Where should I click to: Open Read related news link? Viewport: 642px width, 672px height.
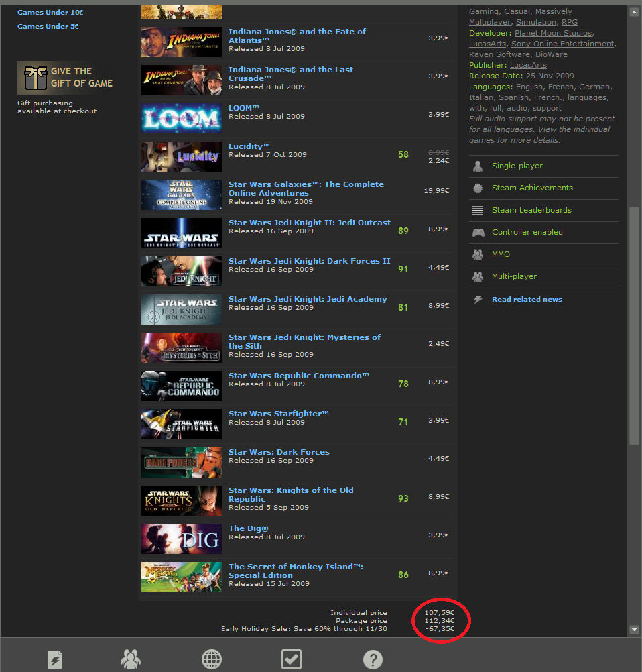[527, 300]
